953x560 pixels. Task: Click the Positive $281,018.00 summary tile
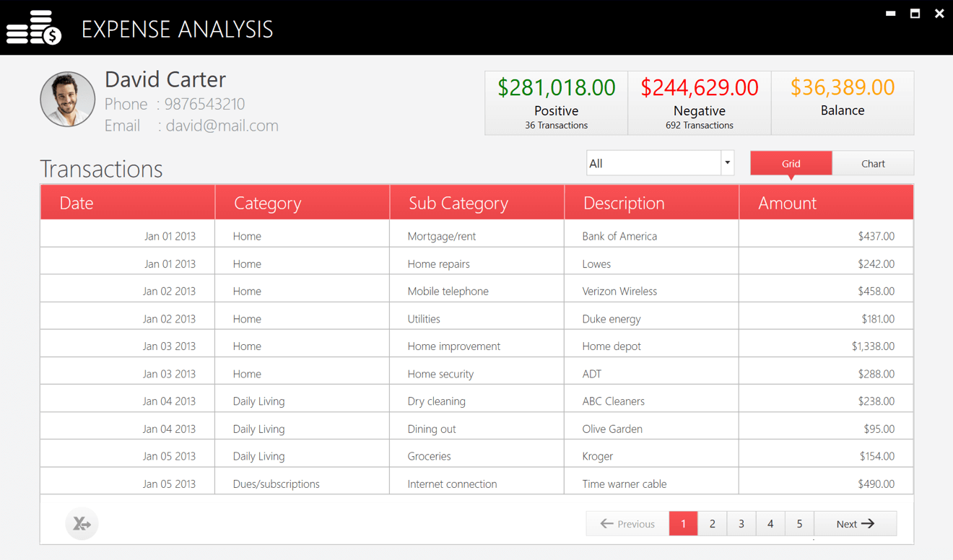tap(557, 103)
